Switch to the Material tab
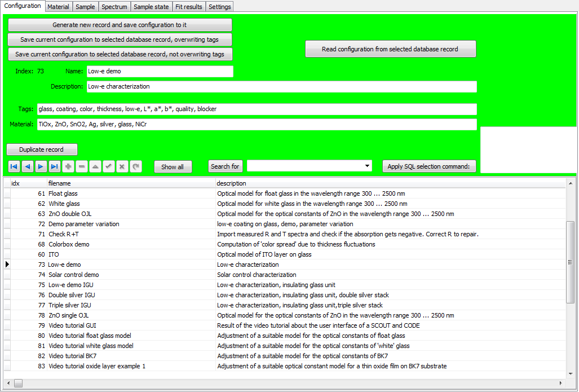579x392 pixels. (58, 7)
